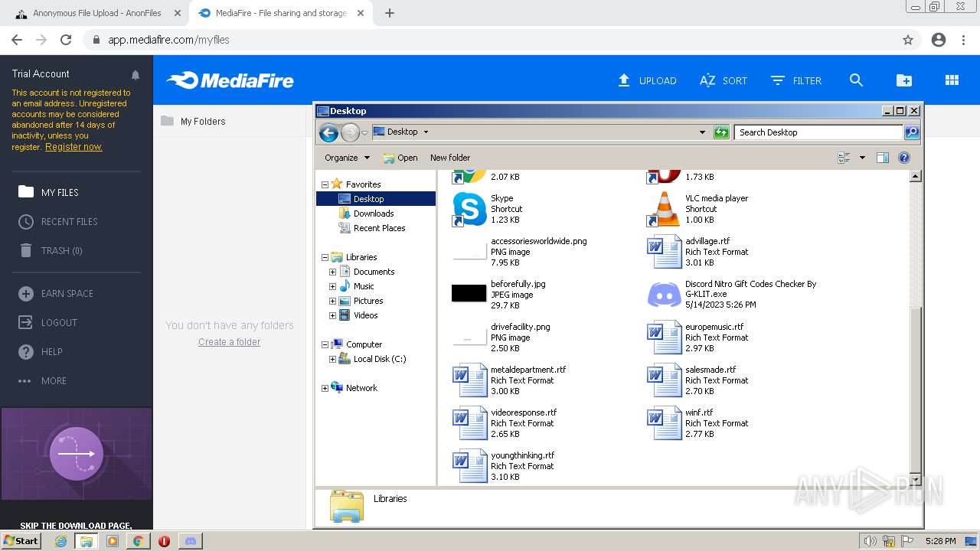This screenshot has width=980, height=551.
Task: Click the Search Desktop magnifier button
Action: [x=911, y=132]
